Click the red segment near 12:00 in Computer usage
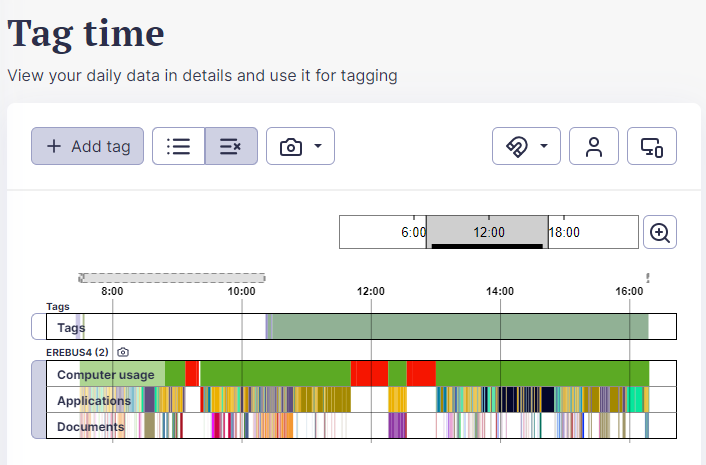The width and height of the screenshot is (706, 465). pyautogui.click(x=369, y=374)
